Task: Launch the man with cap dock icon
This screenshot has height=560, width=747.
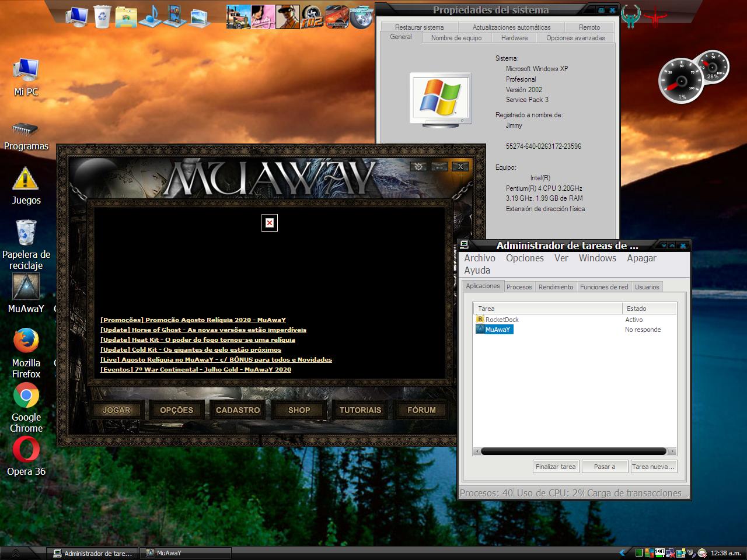Action: click(288, 17)
